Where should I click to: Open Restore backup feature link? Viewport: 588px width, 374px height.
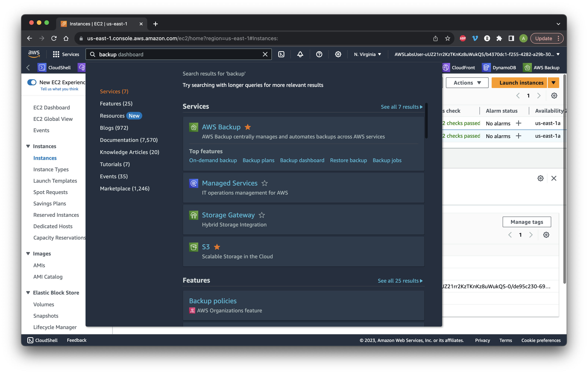[348, 160]
